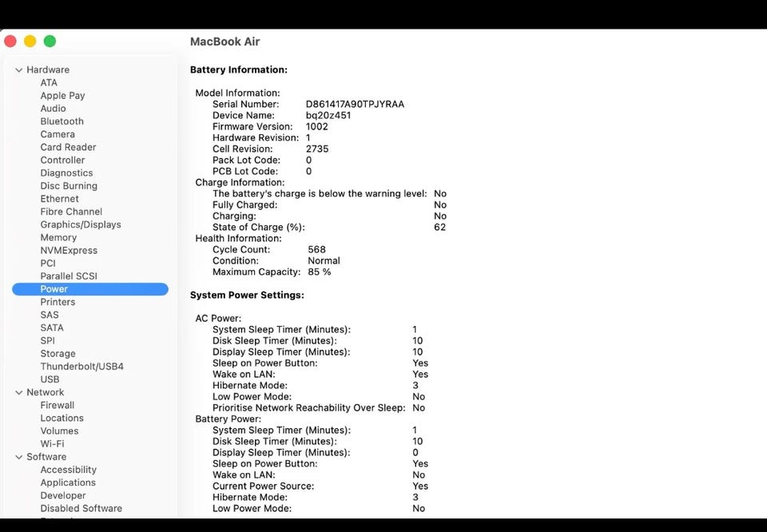This screenshot has height=532, width=767.
Task: Minimize window with yellow button
Action: tap(30, 42)
